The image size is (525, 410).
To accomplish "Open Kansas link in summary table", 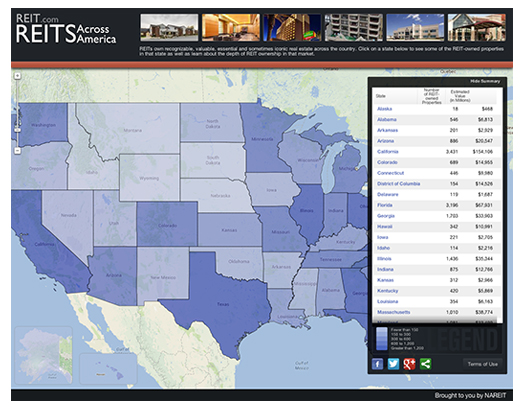I will tap(385, 280).
